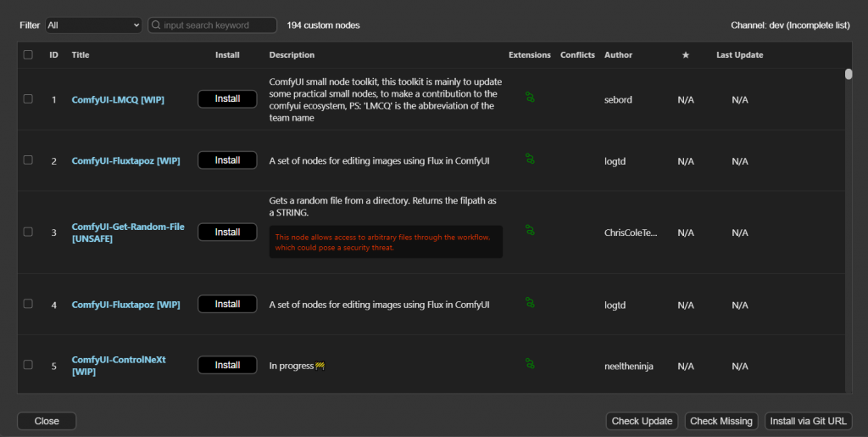This screenshot has height=437, width=868.
Task: Sort by the Description column header
Action: [292, 55]
